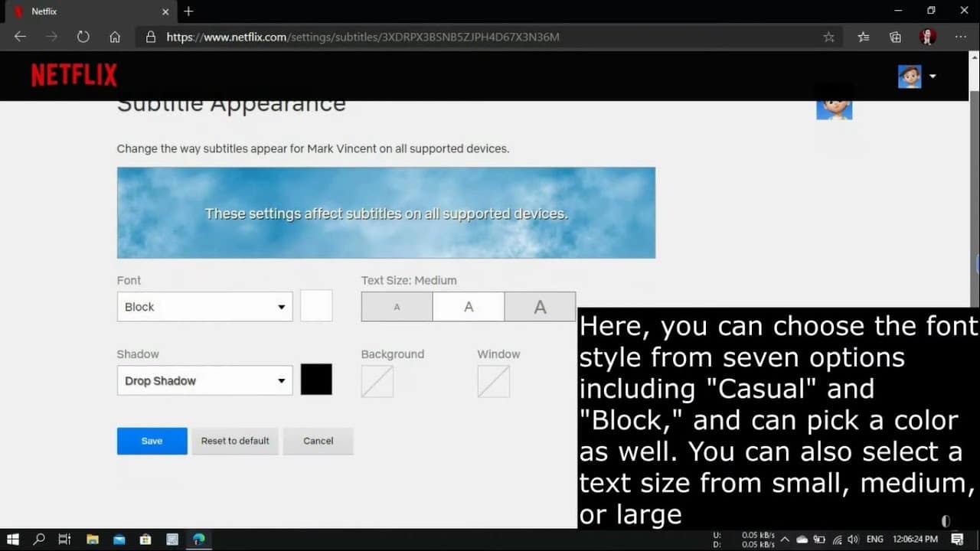This screenshot has width=980, height=551.
Task: Save the subtitle appearance settings
Action: pos(152,441)
